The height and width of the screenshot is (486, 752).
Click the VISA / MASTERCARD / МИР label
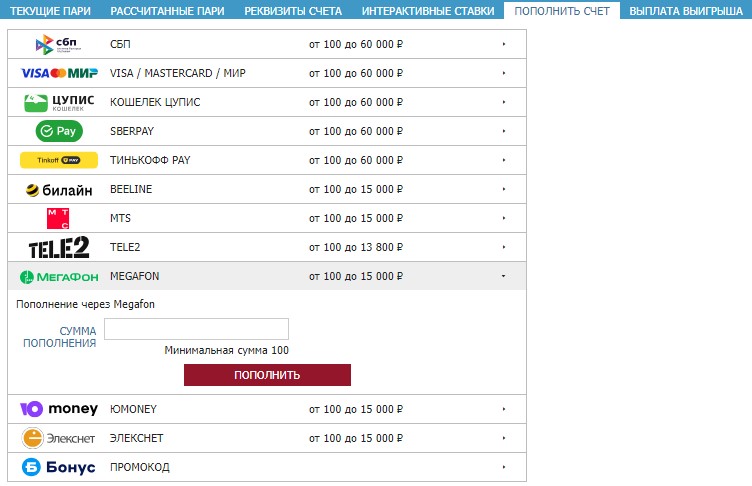[x=177, y=73]
